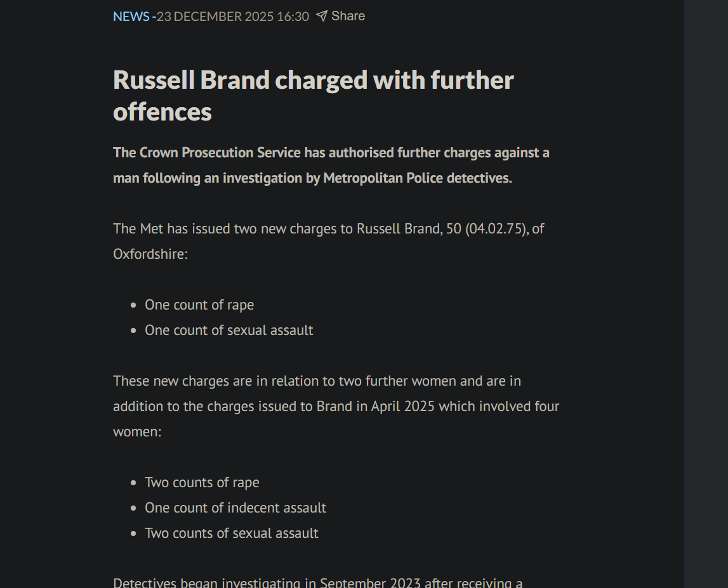Click the words "Crown Prosecution Service"
The height and width of the screenshot is (588, 728).
220,153
